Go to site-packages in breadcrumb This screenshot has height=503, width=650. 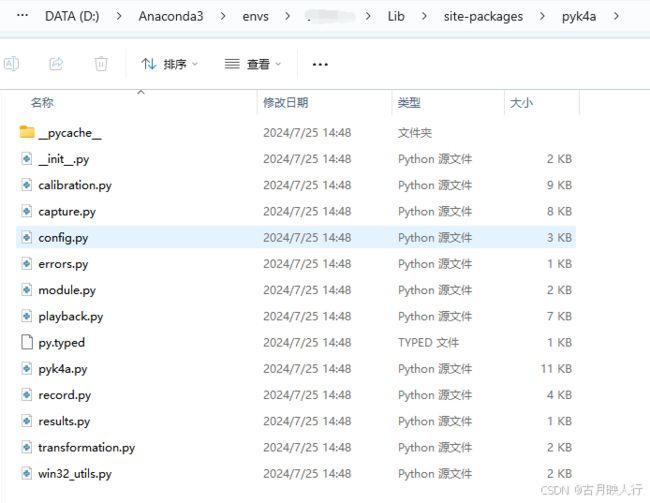483,17
